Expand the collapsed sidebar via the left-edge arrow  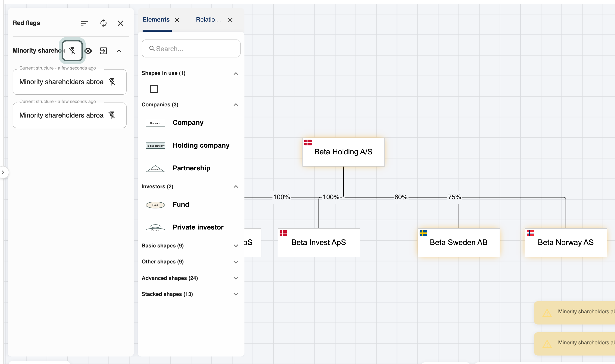(x=3, y=172)
